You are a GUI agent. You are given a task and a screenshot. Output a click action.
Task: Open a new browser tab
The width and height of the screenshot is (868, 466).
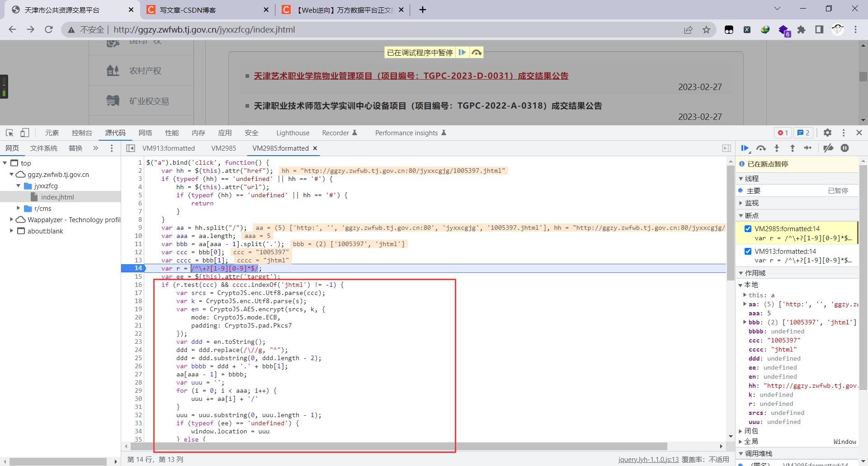(423, 10)
